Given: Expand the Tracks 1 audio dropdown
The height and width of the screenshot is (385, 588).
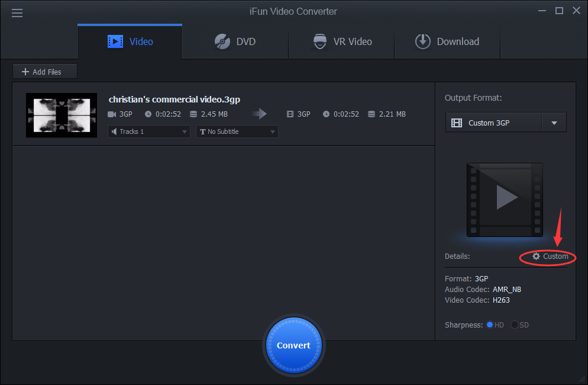Looking at the screenshot, I should click(149, 131).
